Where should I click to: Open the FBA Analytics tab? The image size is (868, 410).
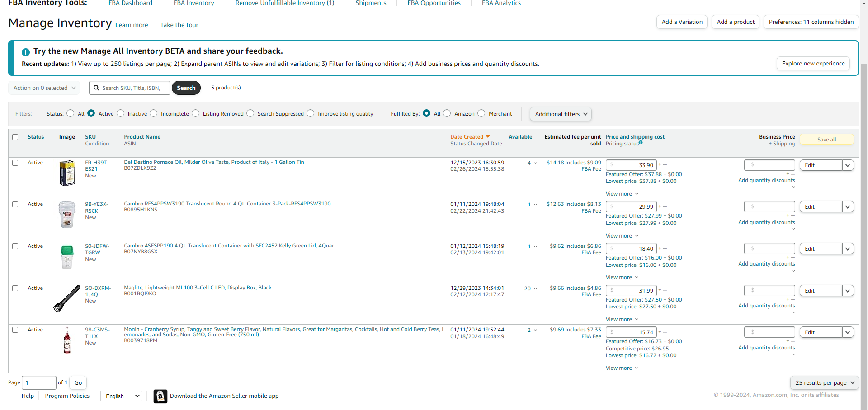point(501,3)
